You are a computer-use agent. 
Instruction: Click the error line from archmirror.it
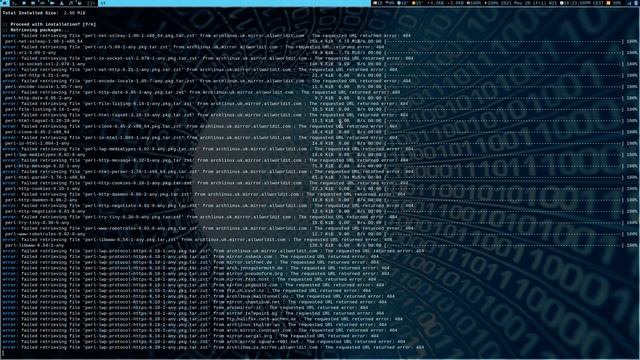click(185, 308)
